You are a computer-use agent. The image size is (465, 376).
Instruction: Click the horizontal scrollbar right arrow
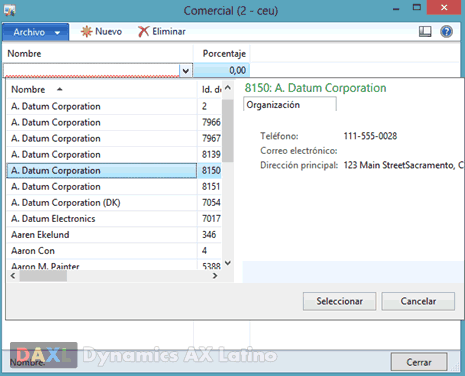pyautogui.click(x=215, y=276)
